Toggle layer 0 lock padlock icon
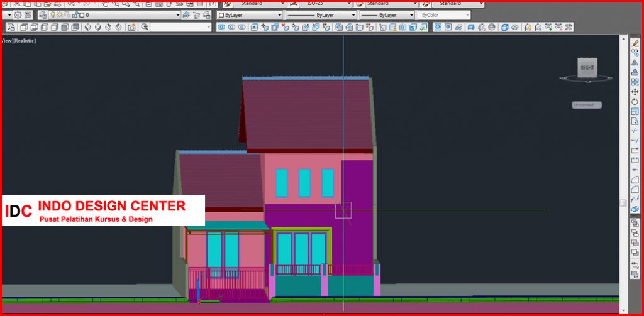The image size is (644, 316). tap(75, 15)
